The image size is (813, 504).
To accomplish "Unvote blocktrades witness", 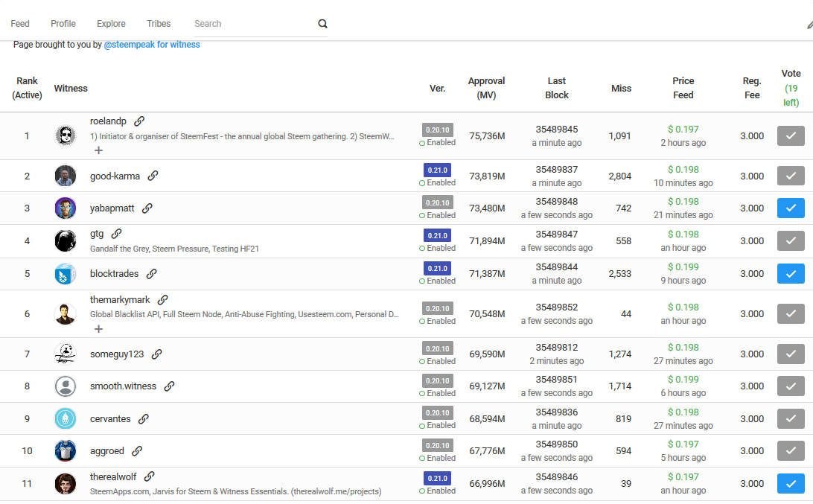I will point(791,274).
